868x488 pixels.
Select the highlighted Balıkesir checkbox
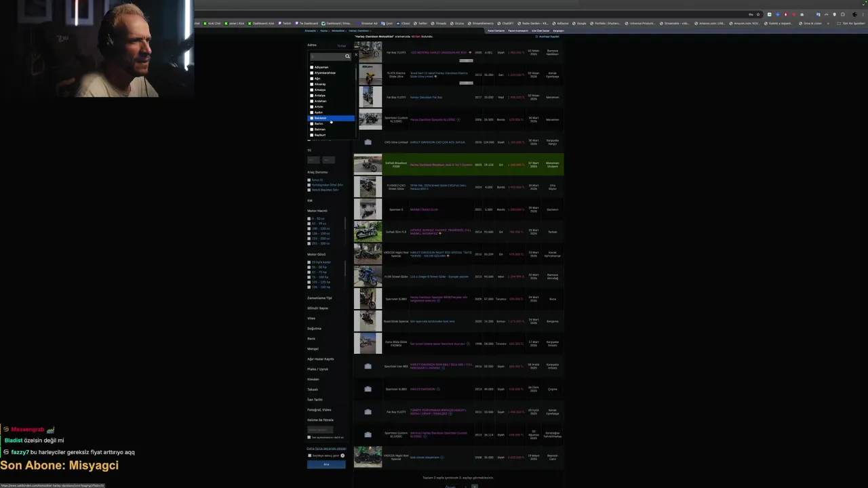(312, 118)
